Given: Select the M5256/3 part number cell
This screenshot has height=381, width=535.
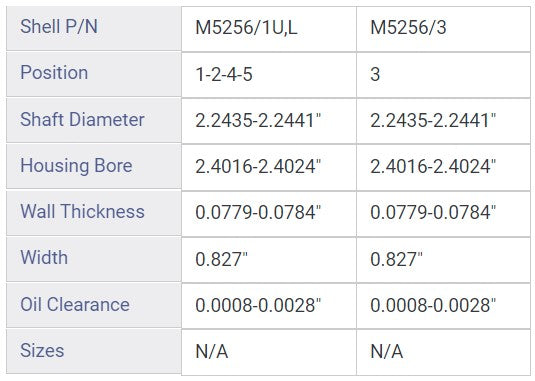Looking at the screenshot, I should tap(444, 29).
